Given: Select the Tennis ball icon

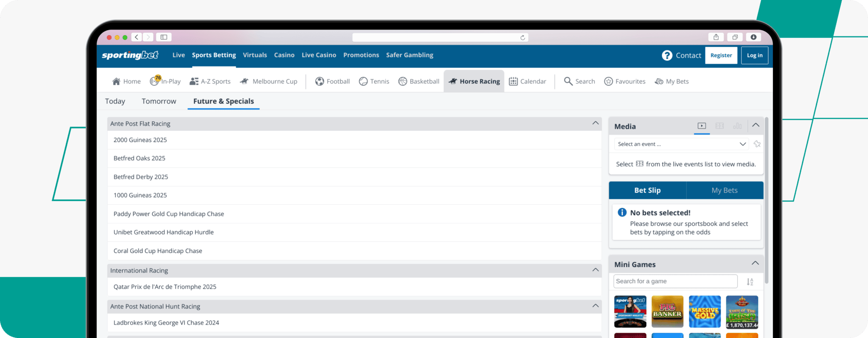Looking at the screenshot, I should pyautogui.click(x=363, y=81).
